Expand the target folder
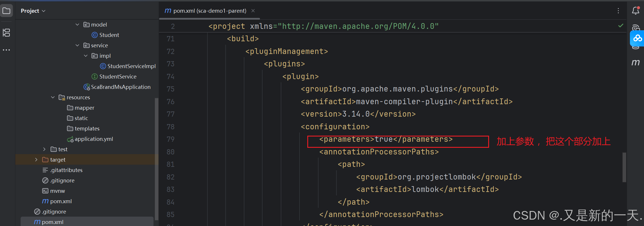The width and height of the screenshot is (644, 226). [x=36, y=160]
